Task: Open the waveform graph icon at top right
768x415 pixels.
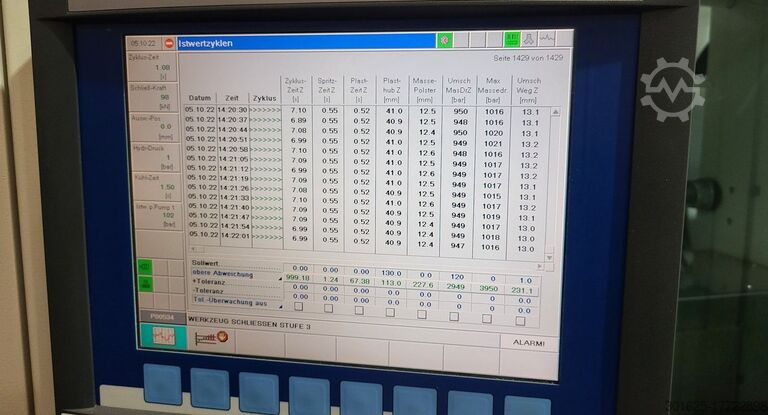Action: click(547, 39)
